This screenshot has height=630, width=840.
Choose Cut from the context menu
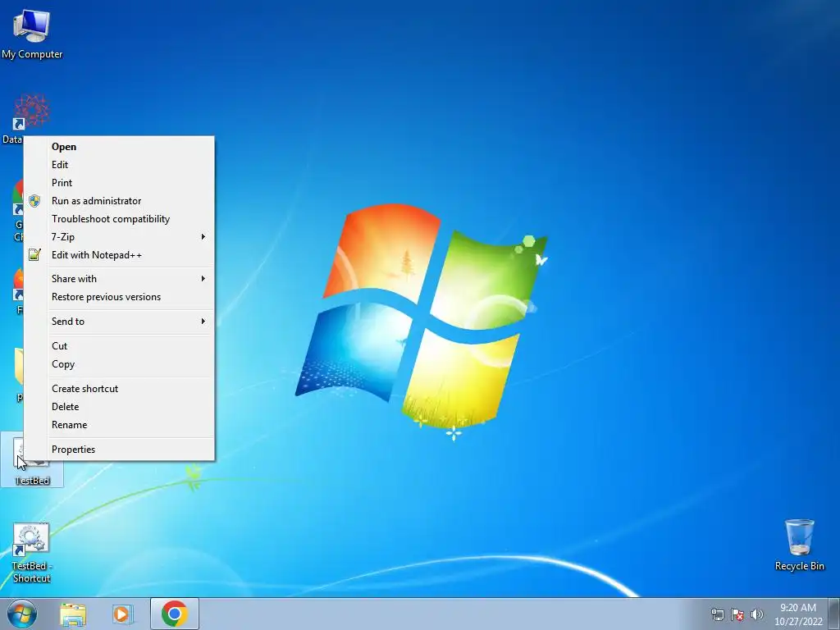(120, 346)
